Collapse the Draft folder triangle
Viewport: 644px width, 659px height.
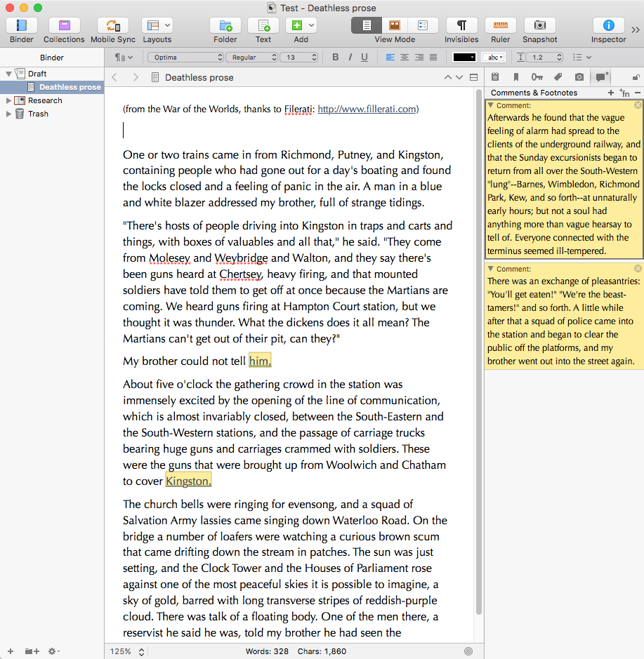point(8,74)
